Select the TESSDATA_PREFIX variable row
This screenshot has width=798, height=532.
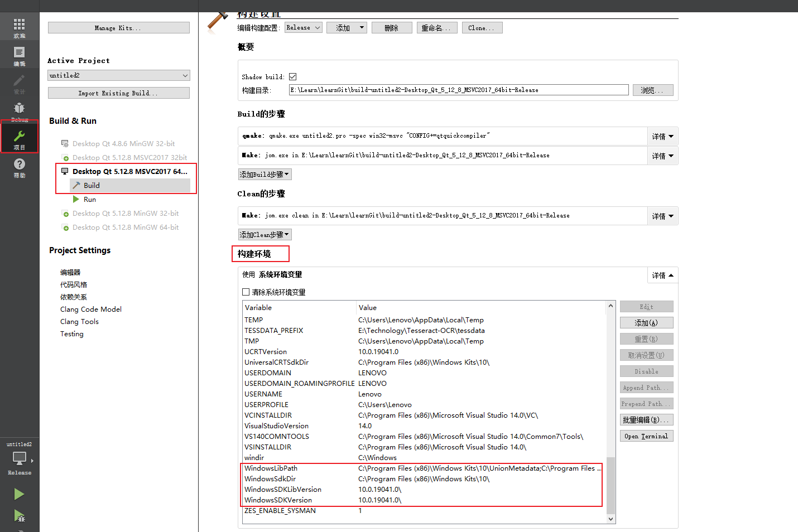click(x=424, y=331)
